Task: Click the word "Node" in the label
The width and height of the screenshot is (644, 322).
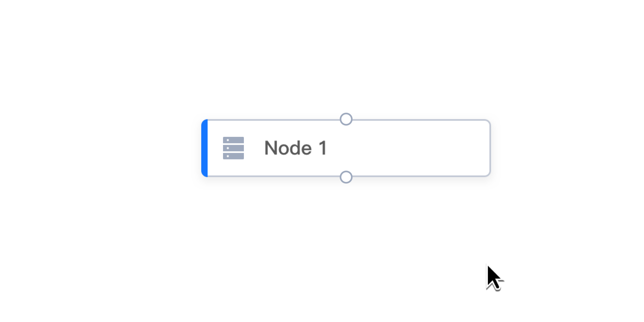Action: click(x=288, y=148)
